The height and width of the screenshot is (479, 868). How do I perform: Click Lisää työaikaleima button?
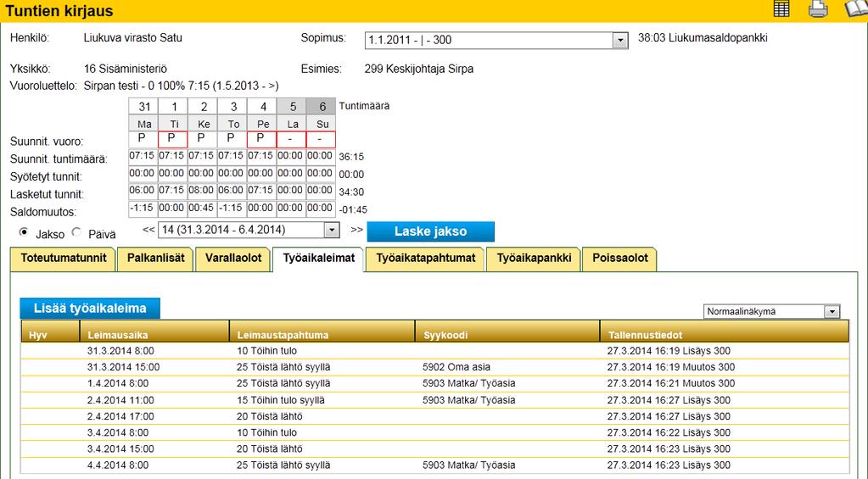(x=90, y=308)
